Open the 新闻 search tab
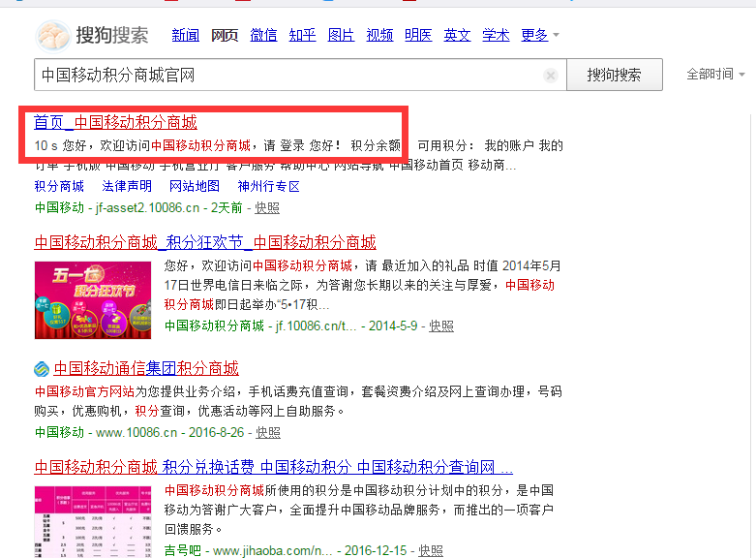This screenshot has width=756, height=558. [x=186, y=35]
